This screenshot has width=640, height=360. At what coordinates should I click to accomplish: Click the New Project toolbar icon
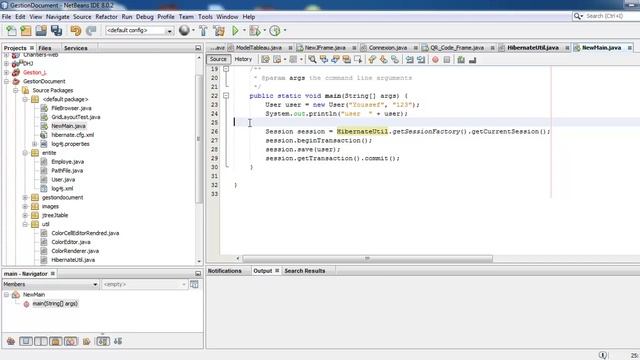coord(26,31)
